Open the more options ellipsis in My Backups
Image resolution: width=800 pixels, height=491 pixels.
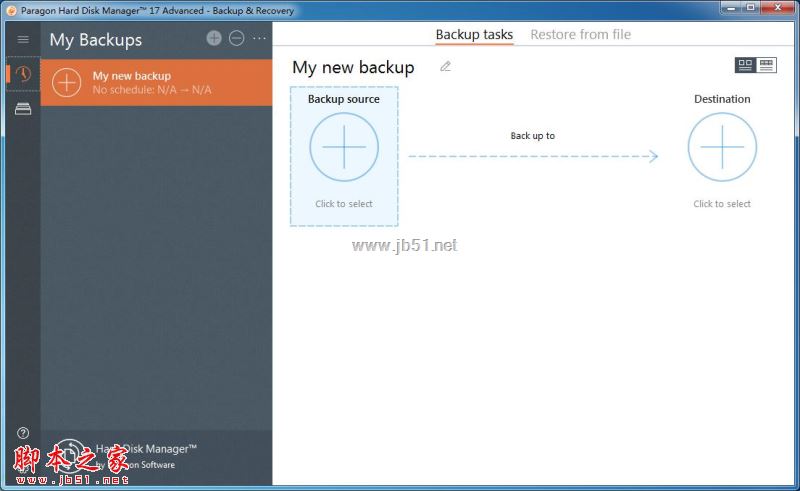(259, 38)
